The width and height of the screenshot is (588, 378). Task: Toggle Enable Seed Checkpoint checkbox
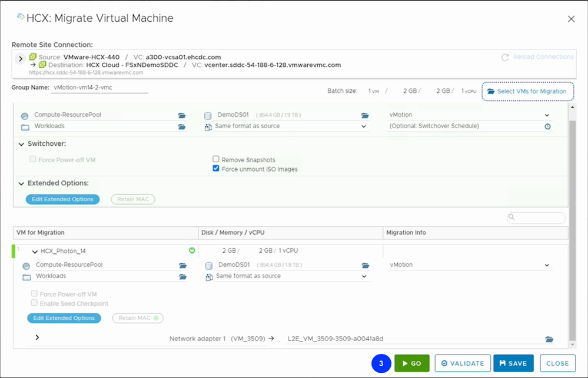pos(34,303)
